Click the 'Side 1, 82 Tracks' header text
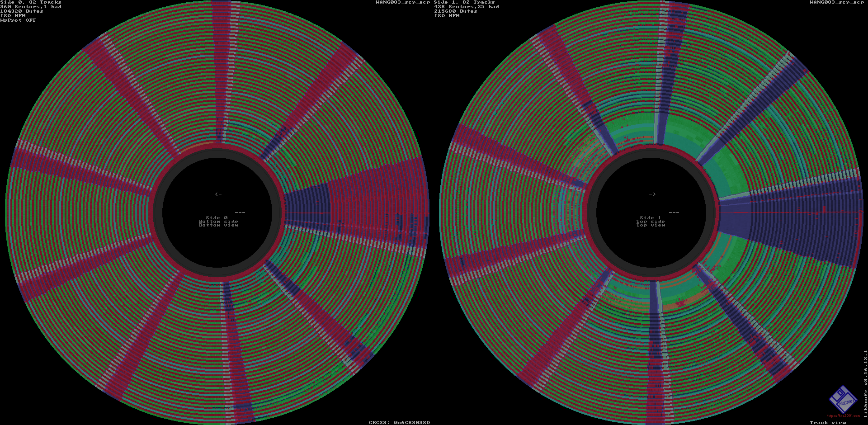The width and height of the screenshot is (868, 425). [464, 2]
